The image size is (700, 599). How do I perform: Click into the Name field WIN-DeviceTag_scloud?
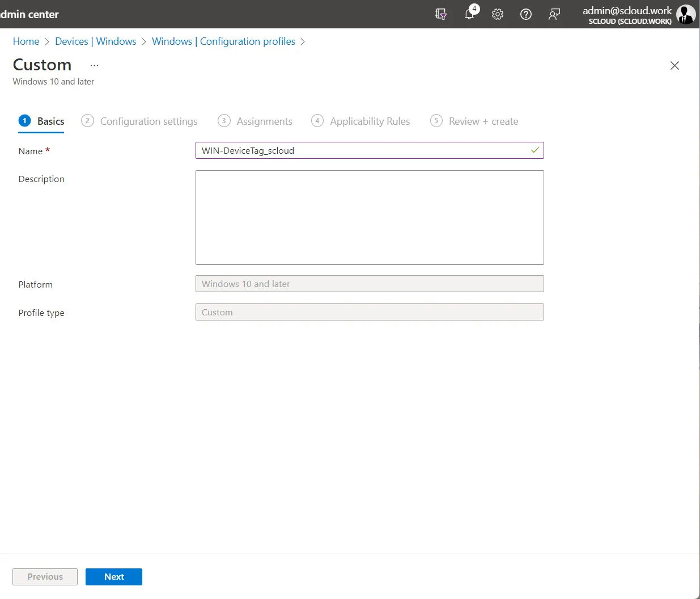(370, 150)
